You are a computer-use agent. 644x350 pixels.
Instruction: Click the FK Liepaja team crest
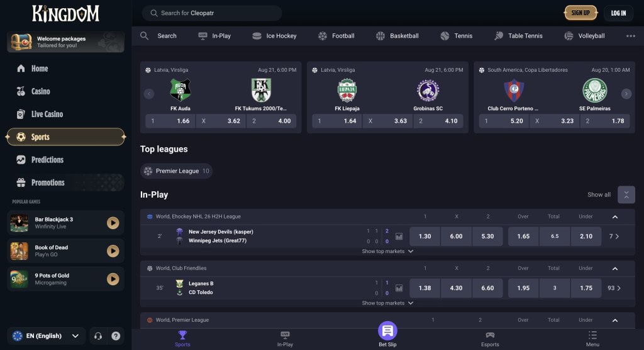point(347,90)
